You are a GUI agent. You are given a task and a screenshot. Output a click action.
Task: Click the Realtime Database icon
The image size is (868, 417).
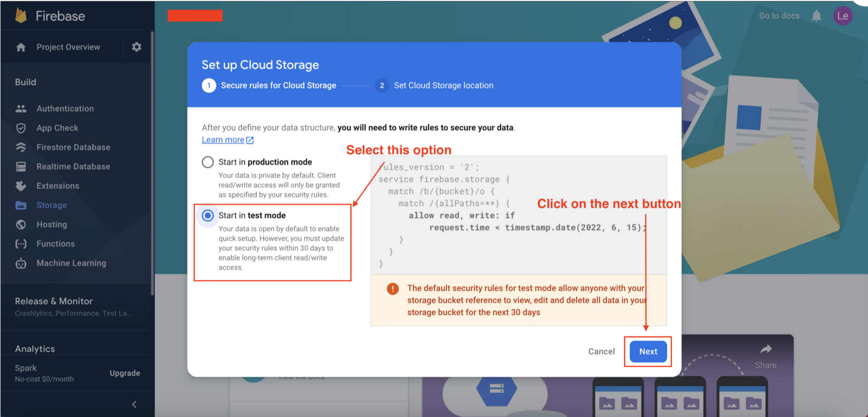pyautogui.click(x=21, y=167)
